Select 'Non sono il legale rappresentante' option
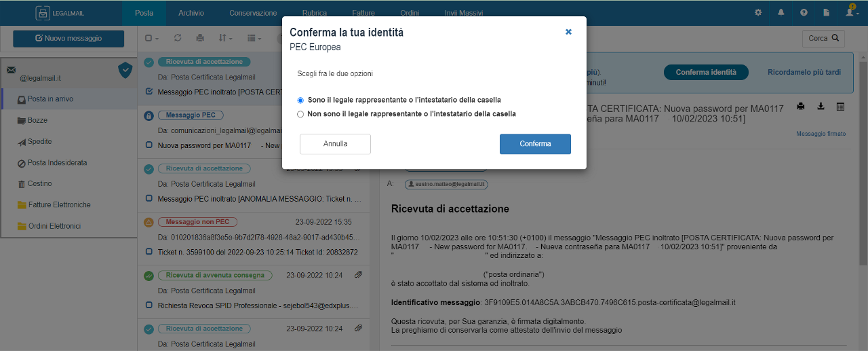This screenshot has width=868, height=351. pyautogui.click(x=300, y=114)
